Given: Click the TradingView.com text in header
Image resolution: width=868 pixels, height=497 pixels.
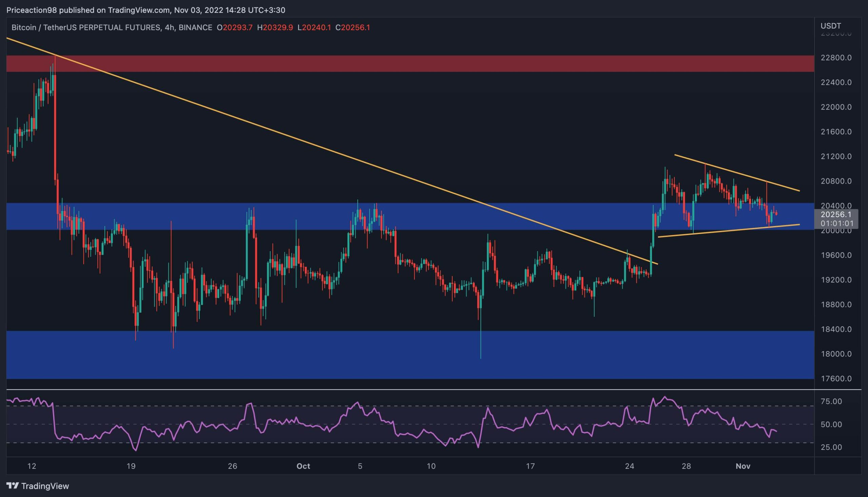Looking at the screenshot, I should (139, 10).
